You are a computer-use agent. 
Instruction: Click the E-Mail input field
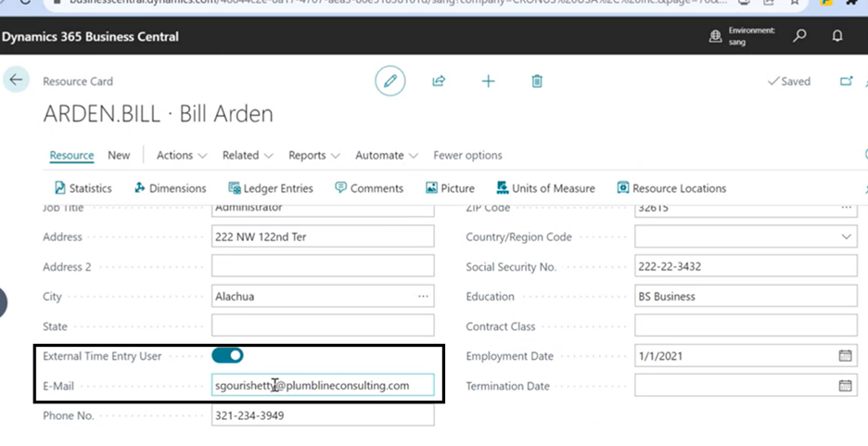click(x=323, y=386)
